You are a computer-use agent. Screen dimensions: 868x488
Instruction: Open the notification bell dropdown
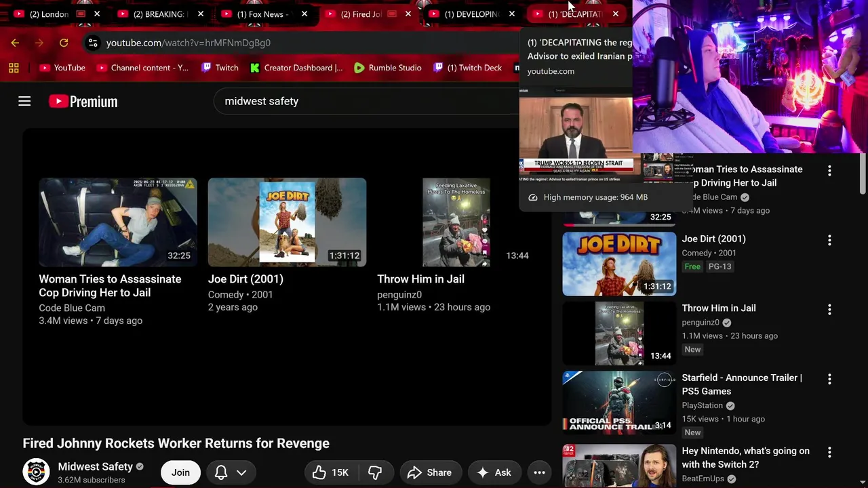[x=230, y=472]
